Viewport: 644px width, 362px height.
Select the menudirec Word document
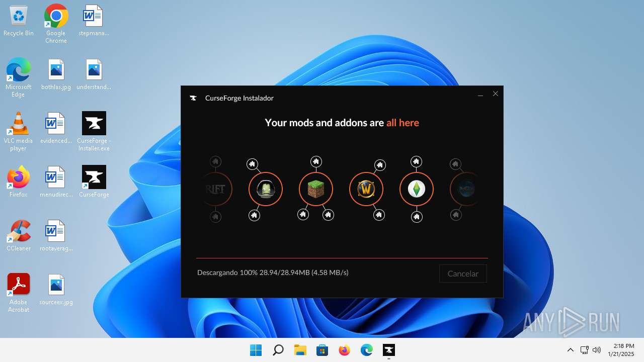(56, 183)
